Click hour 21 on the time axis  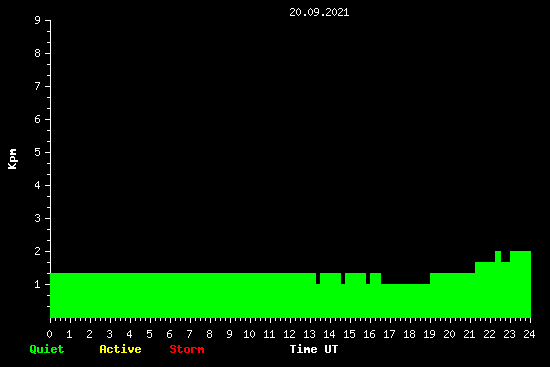tap(469, 334)
